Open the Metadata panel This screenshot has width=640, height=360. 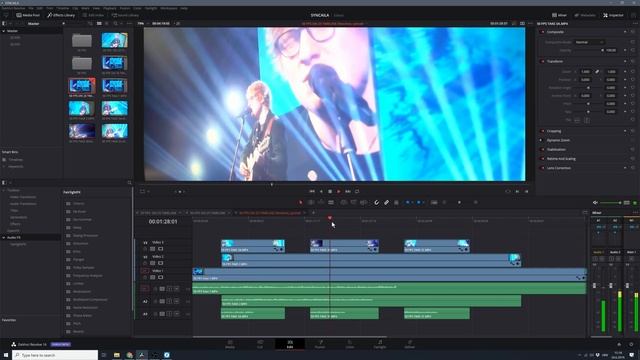pyautogui.click(x=585, y=15)
